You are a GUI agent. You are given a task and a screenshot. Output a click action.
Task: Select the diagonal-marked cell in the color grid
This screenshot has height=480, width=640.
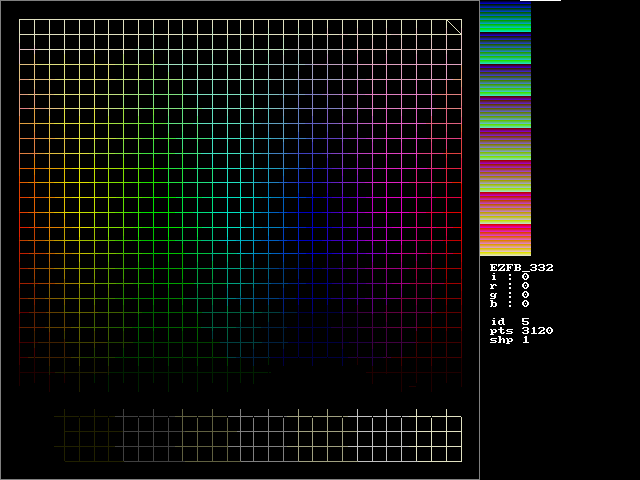[454, 27]
